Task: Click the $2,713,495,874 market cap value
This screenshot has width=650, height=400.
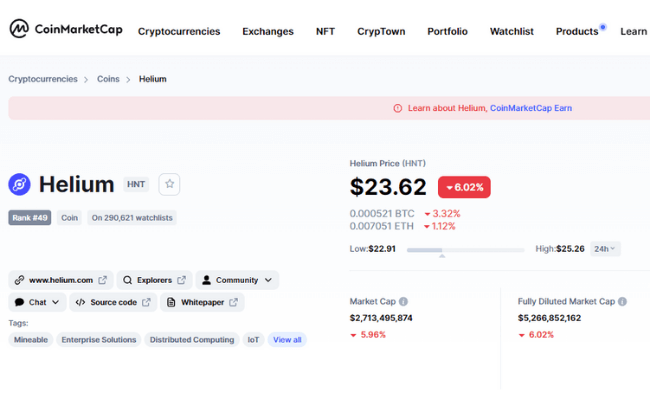Action: tap(381, 318)
